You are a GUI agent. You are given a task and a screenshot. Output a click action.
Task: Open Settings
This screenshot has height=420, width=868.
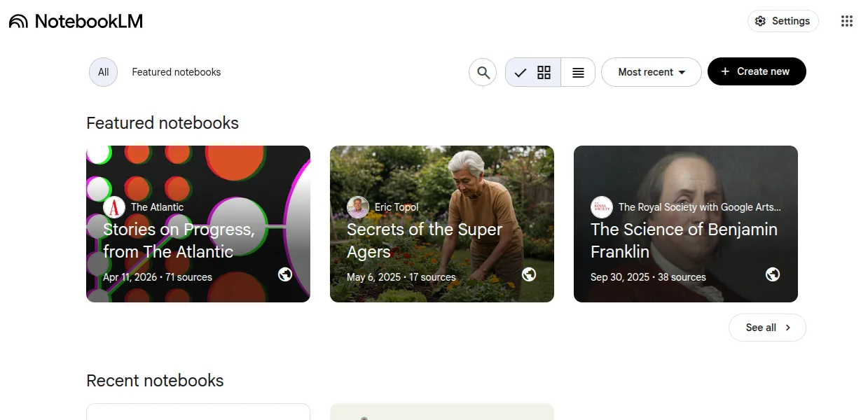[783, 21]
